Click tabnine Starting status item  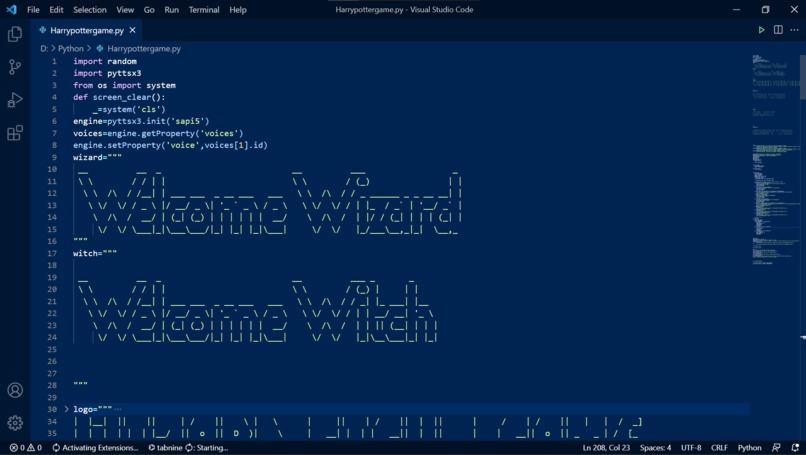[188, 448]
